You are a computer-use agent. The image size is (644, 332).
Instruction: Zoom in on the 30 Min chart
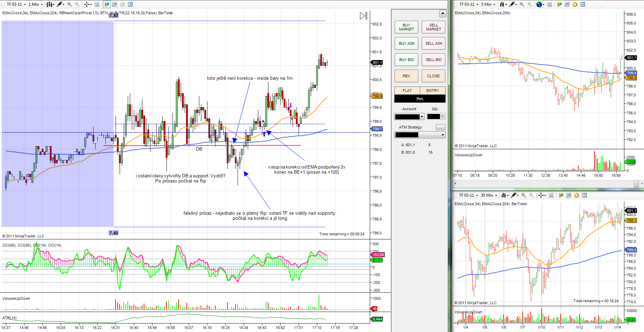tap(524, 195)
